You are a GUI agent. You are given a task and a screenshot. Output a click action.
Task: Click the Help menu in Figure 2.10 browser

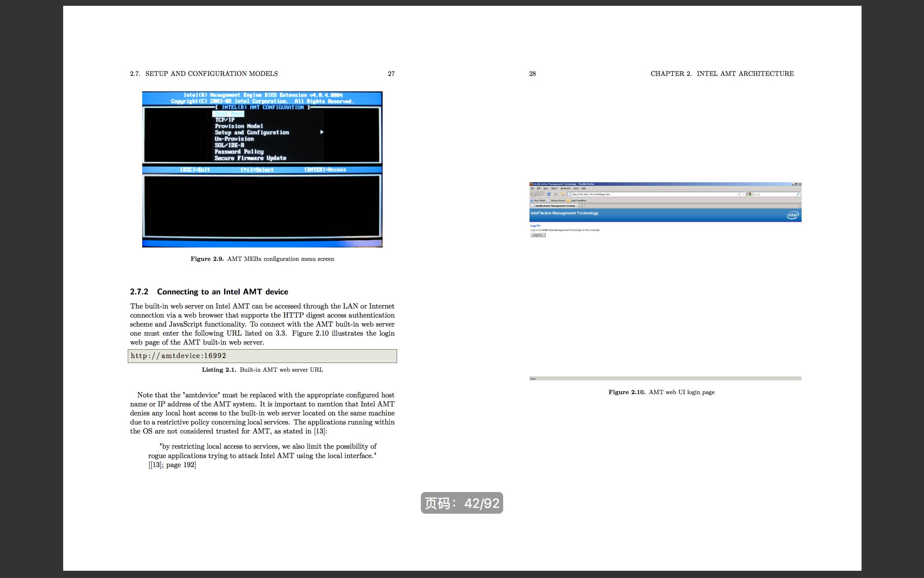[584, 189]
